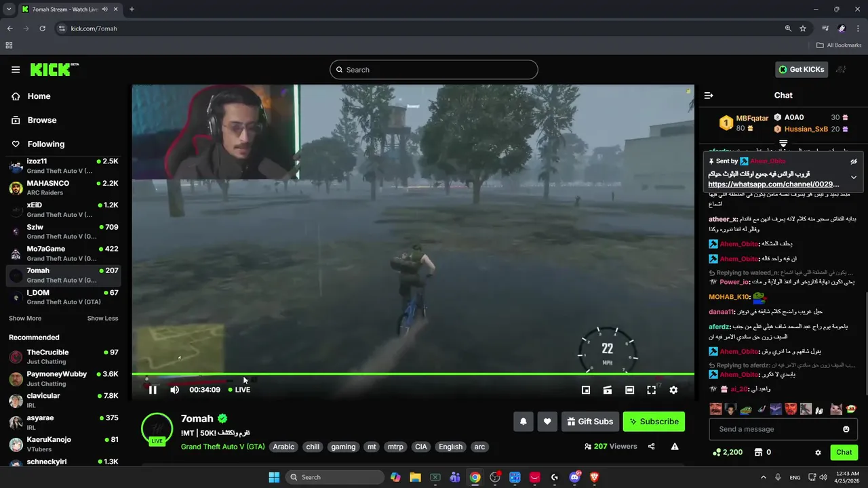This screenshot has width=868, height=488.
Task: Open the Chrome zoom magnifier icon
Action: tap(788, 28)
